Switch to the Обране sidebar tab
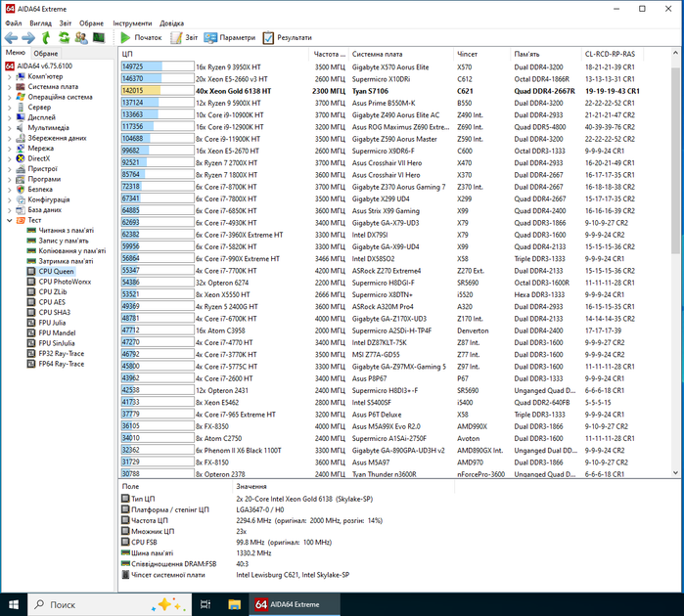Viewport: 684px width, 616px height. [x=46, y=54]
